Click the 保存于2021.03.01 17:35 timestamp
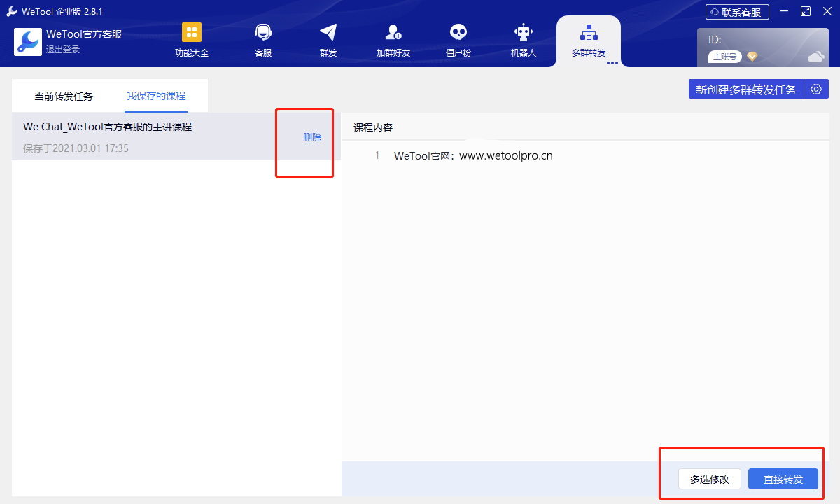Image resolution: width=840 pixels, height=504 pixels. pos(76,148)
